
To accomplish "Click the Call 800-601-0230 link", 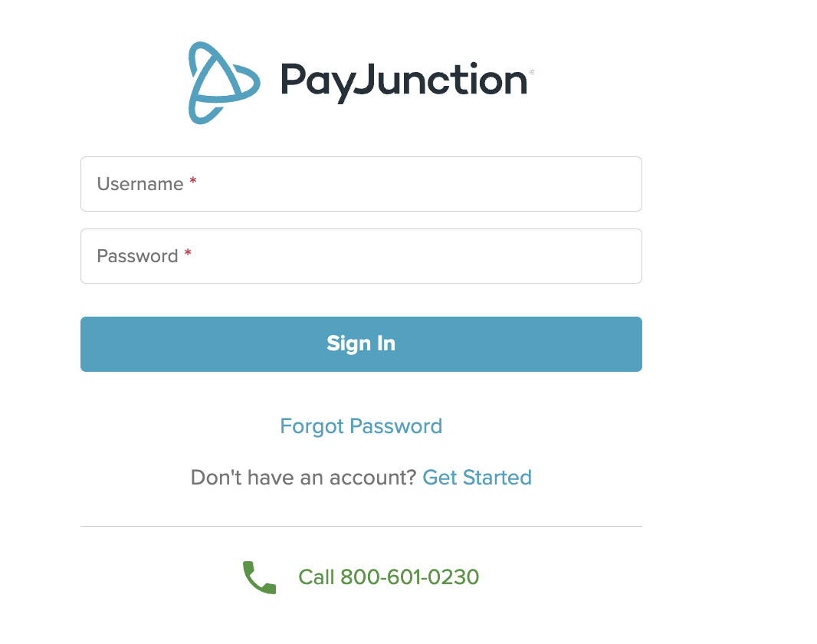I will tap(389, 577).
